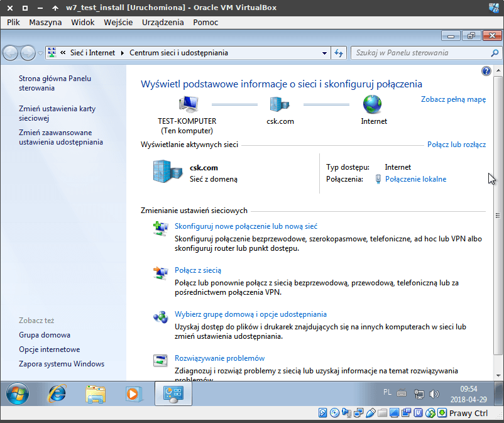Click the icon beside Skonfiguruj nowe połączenie
Image resolution: width=504 pixels, height=423 pixels.
160,229
